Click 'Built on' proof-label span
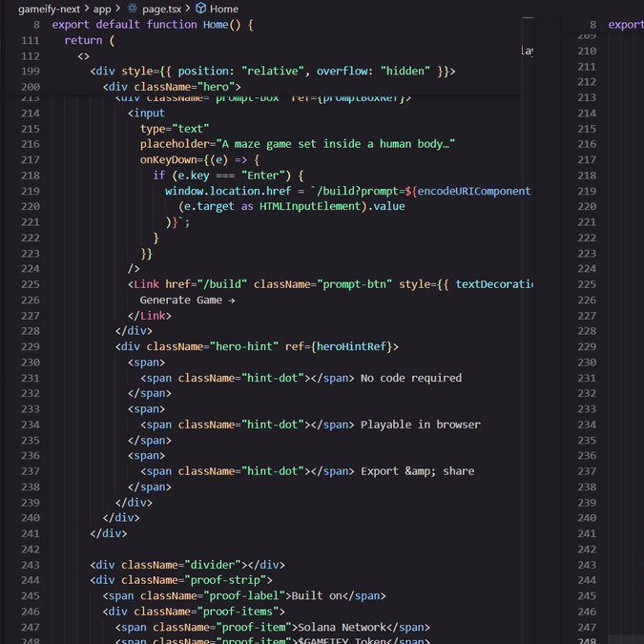Viewport: 644px width, 644px height. [244, 596]
